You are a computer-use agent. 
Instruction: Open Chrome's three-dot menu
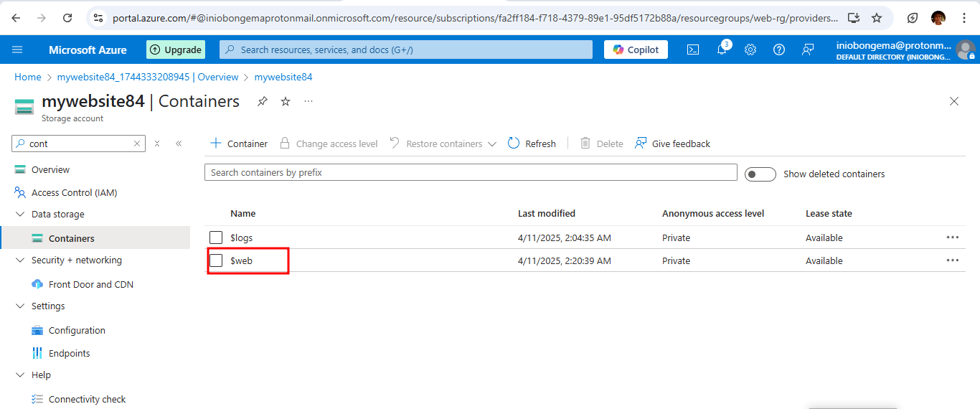click(x=964, y=18)
